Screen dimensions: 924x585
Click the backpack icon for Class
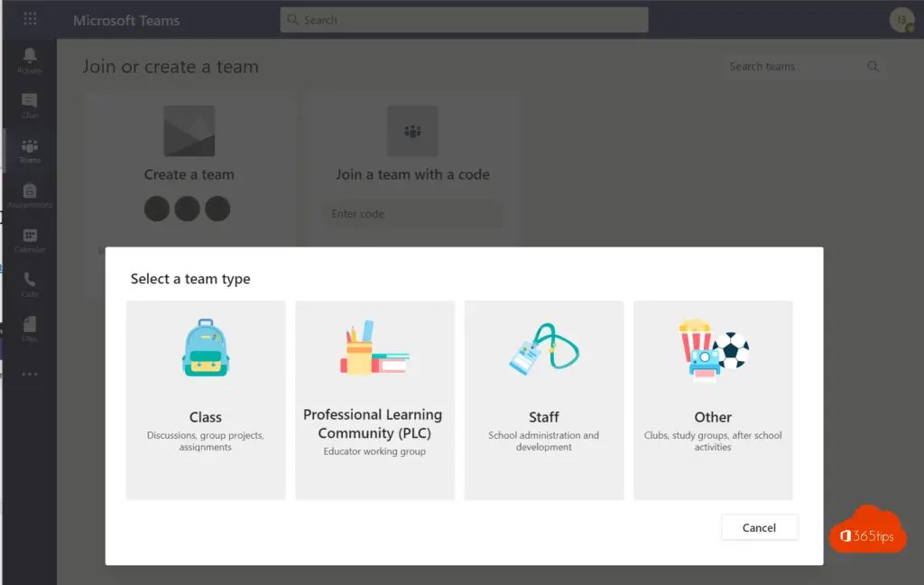[205, 348]
